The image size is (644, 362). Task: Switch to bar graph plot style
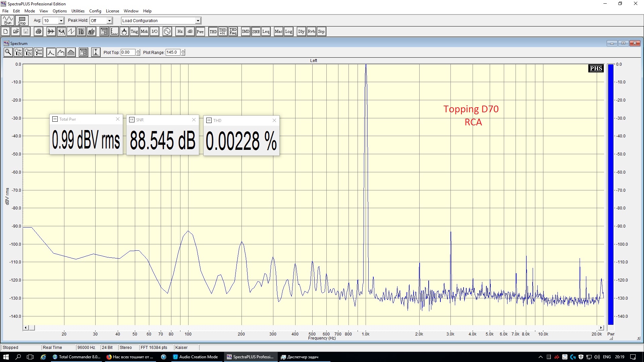(x=71, y=52)
